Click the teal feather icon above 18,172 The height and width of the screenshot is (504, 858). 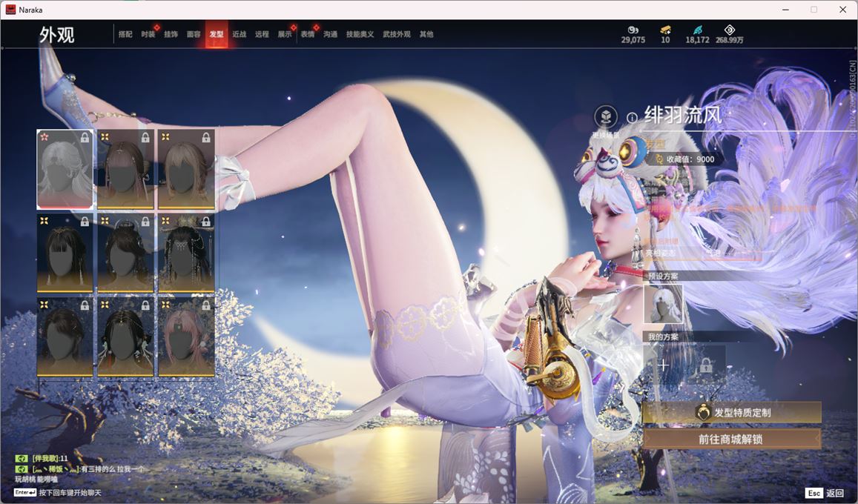click(698, 30)
